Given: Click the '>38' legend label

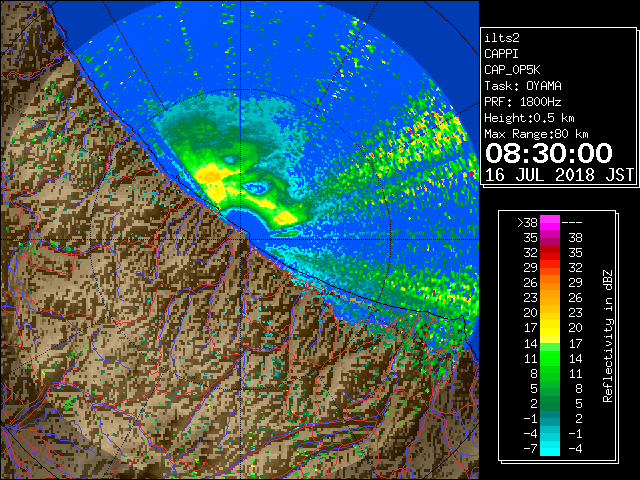Looking at the screenshot, I should click(527, 223).
